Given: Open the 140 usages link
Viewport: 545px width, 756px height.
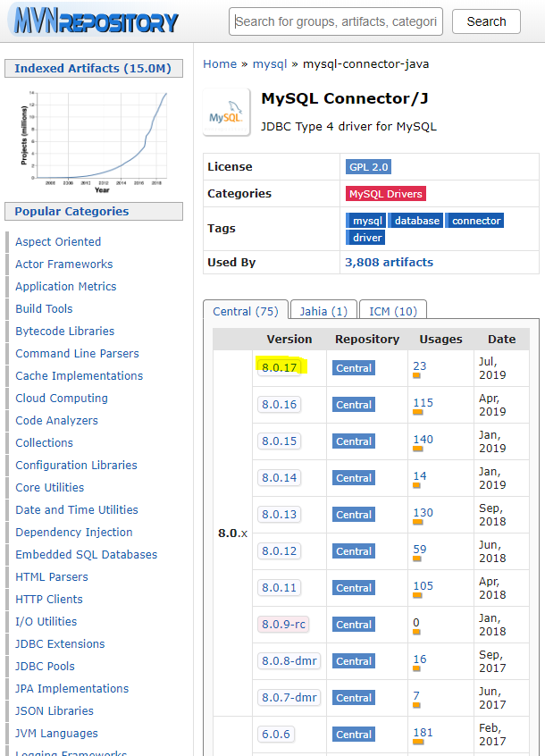Looking at the screenshot, I should 423,440.
